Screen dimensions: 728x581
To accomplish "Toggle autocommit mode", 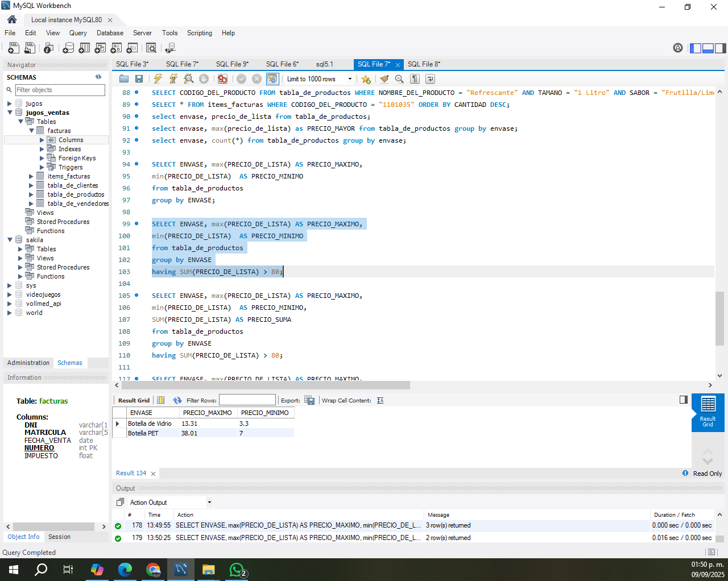I will coord(272,79).
